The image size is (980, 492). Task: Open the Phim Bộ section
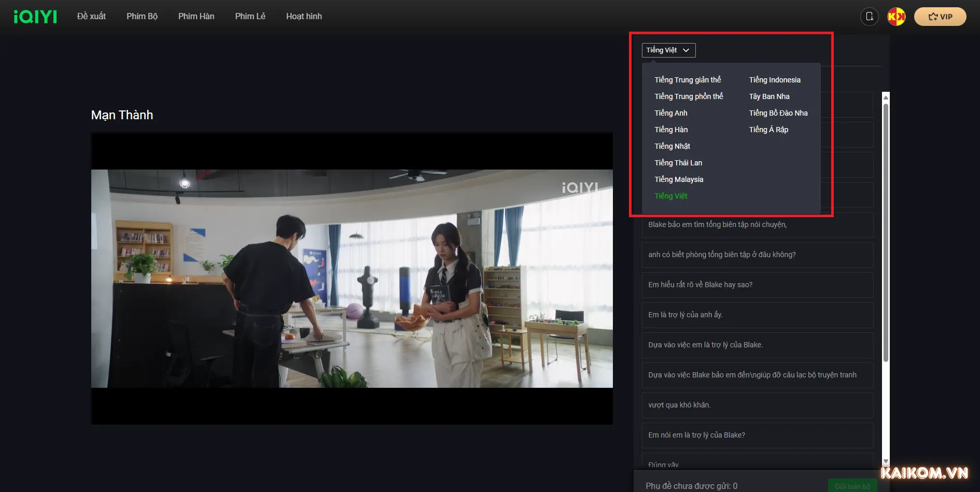tap(142, 16)
